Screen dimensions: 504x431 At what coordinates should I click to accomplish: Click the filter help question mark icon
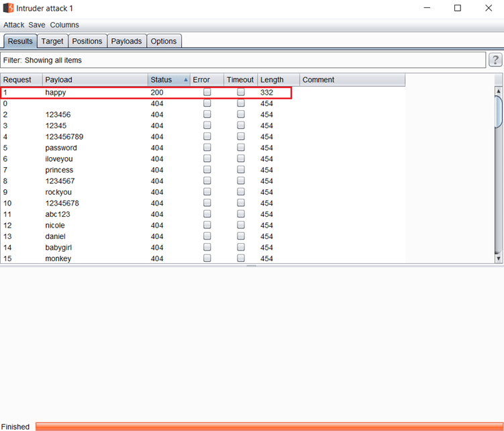pos(495,60)
